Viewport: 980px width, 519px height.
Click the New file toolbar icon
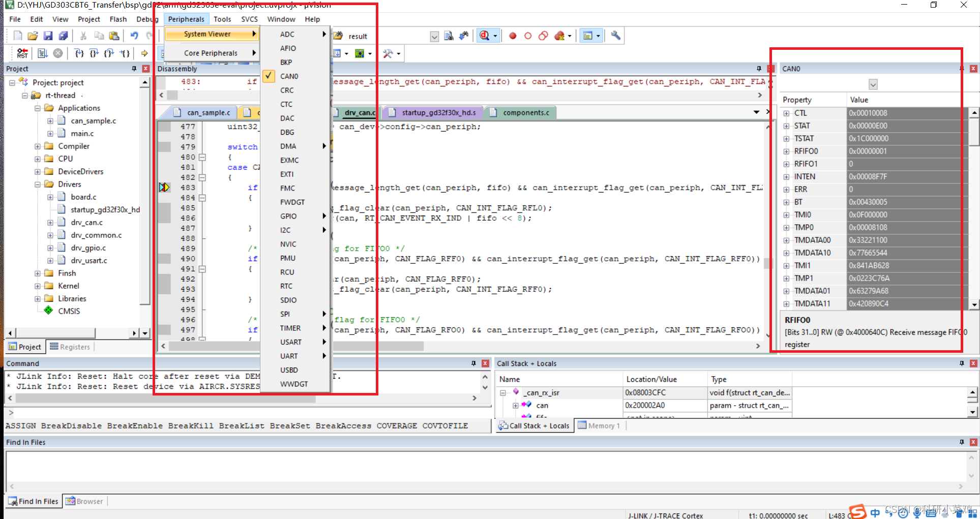click(18, 36)
